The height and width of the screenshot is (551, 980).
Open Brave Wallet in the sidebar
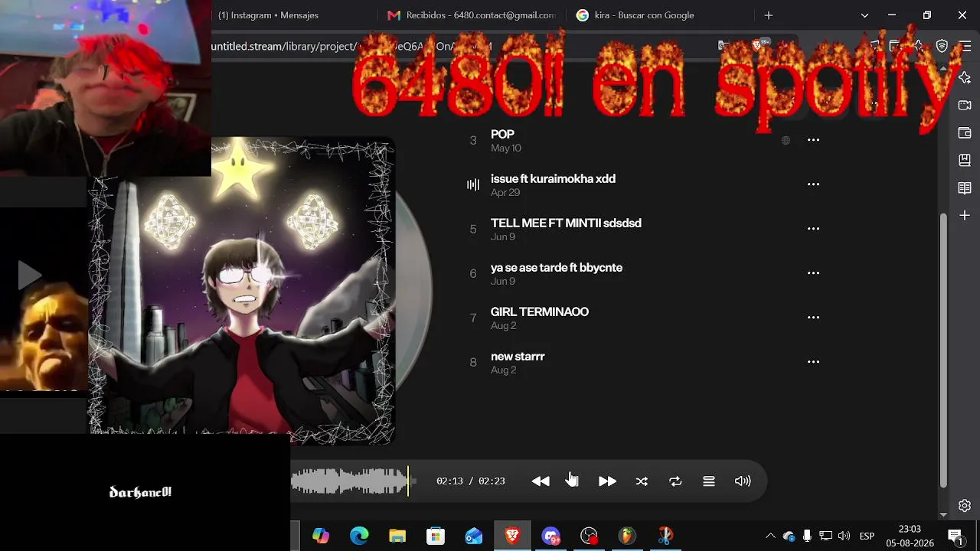pos(965,133)
